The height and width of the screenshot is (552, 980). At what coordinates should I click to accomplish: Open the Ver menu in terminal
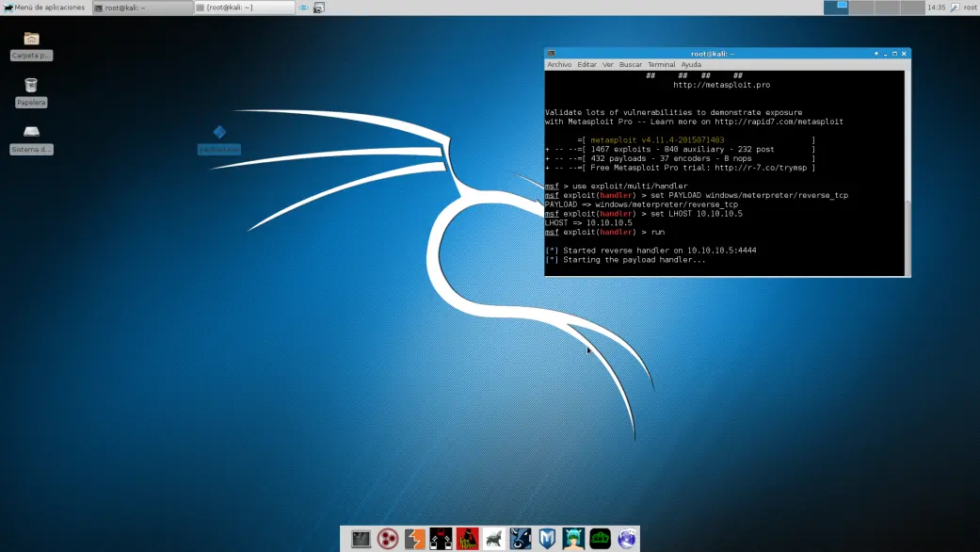click(607, 64)
